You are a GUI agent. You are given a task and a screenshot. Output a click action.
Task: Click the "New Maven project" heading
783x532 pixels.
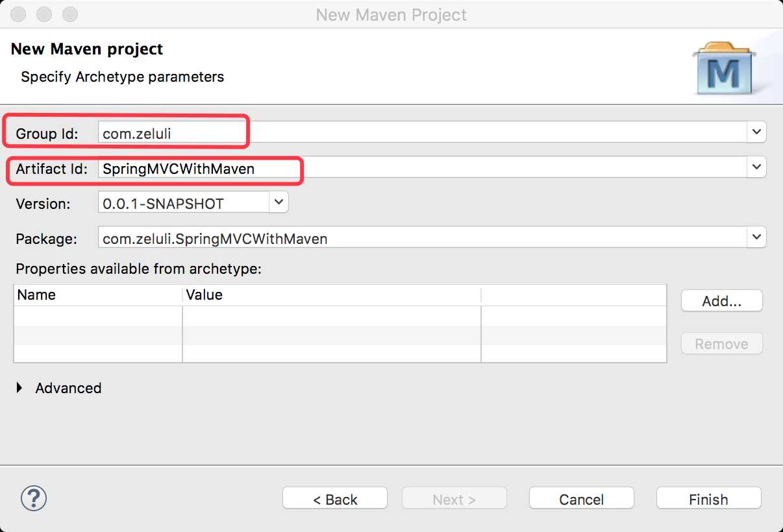pos(87,49)
